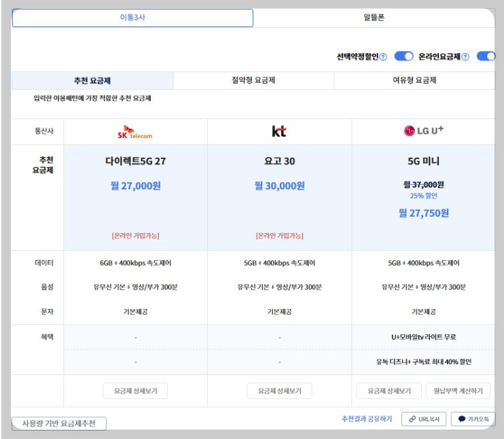Click the 혜택 row label
The width and height of the screenshot is (504, 439).
click(x=47, y=337)
